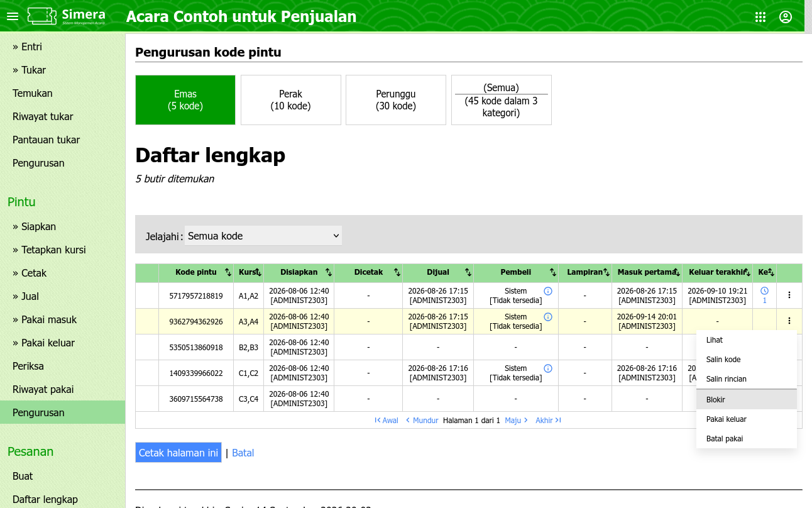Close the actions menu for code 9362794362926
This screenshot has height=508, width=812.
tap(789, 321)
